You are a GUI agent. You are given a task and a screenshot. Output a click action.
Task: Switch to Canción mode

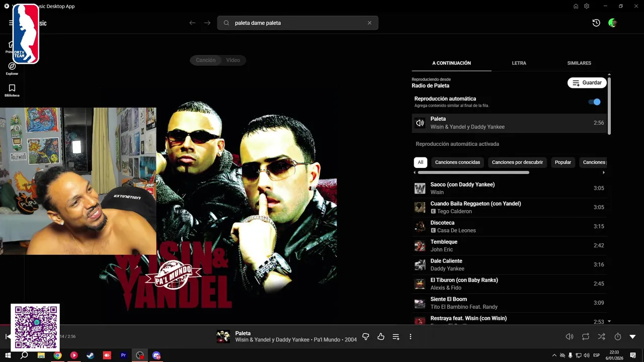(205, 60)
